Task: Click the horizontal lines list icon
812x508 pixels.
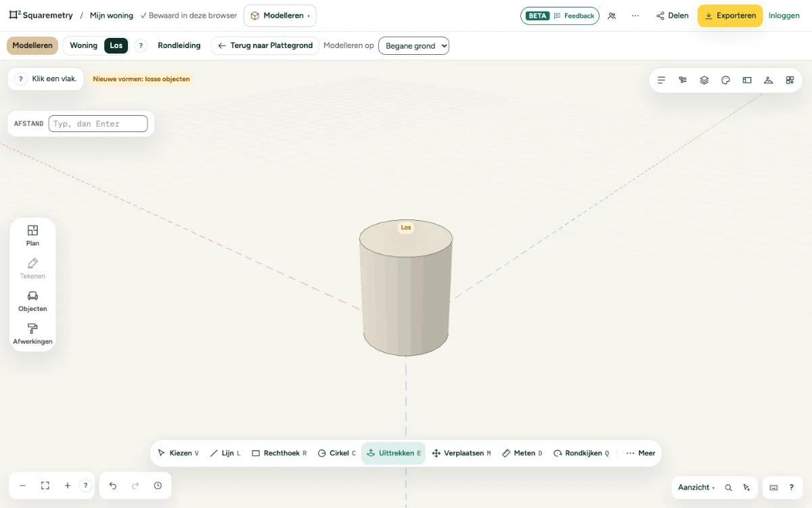Action: (662, 80)
